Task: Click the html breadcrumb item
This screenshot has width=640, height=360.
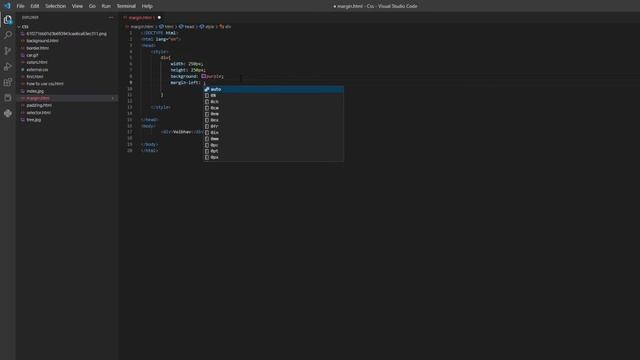Action: [x=169, y=27]
